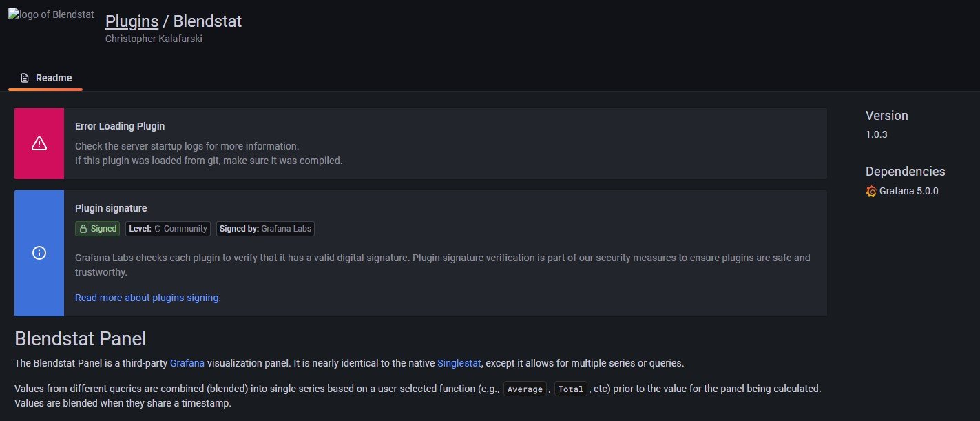Image resolution: width=980 pixels, height=421 pixels.
Task: Follow the Grafana link in description
Action: (x=187, y=362)
